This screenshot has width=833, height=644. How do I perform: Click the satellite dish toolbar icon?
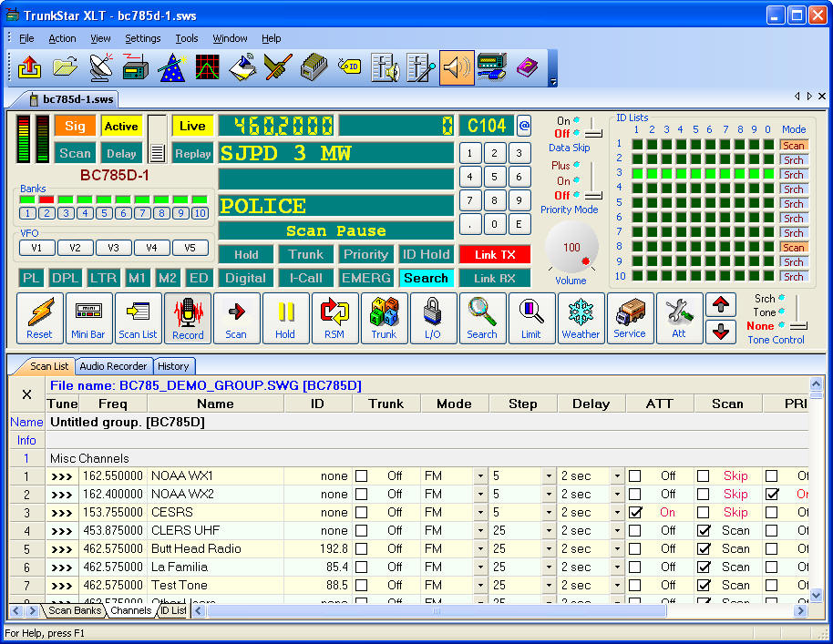pyautogui.click(x=101, y=67)
